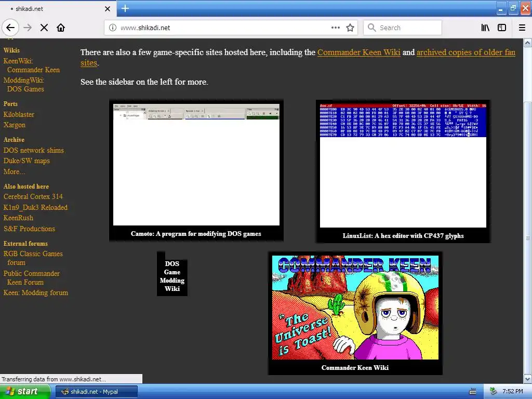
Task: Open Public Commander Keen Forum link
Action: 32,278
